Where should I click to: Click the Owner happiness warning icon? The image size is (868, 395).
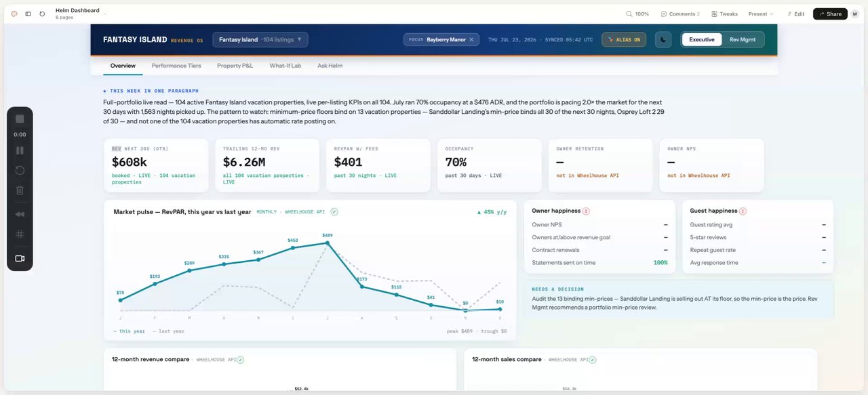(x=586, y=211)
